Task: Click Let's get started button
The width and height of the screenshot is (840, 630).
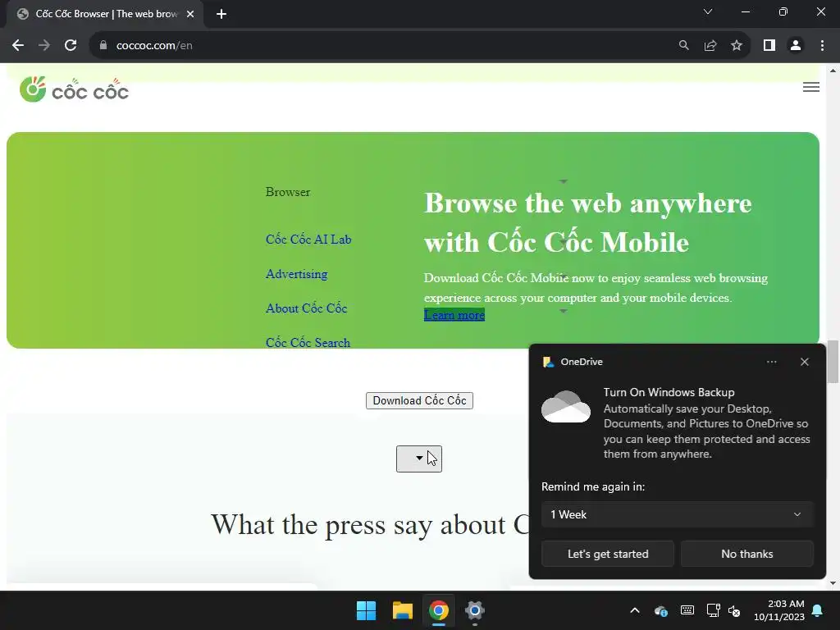Action: 608,554
